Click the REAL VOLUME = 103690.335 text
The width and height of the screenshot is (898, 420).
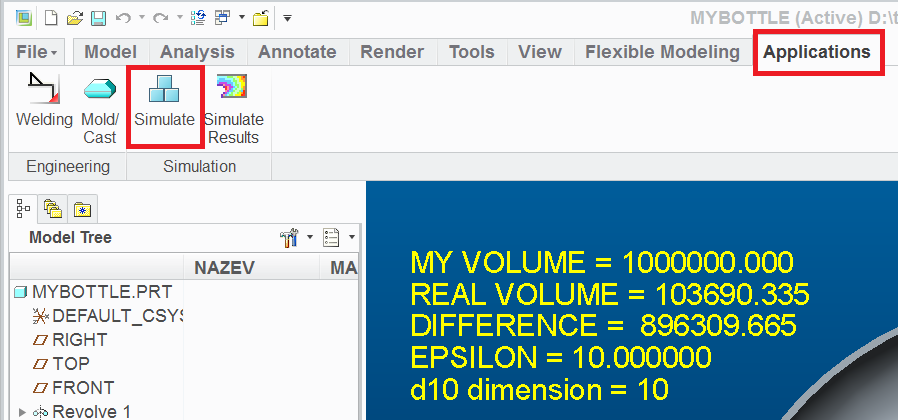[610, 295]
